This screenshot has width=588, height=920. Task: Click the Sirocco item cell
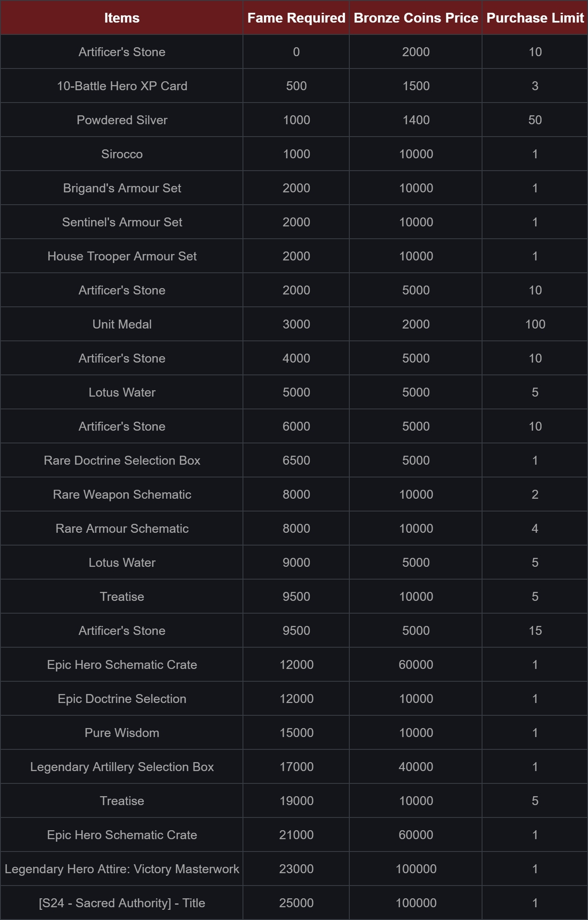click(x=122, y=154)
